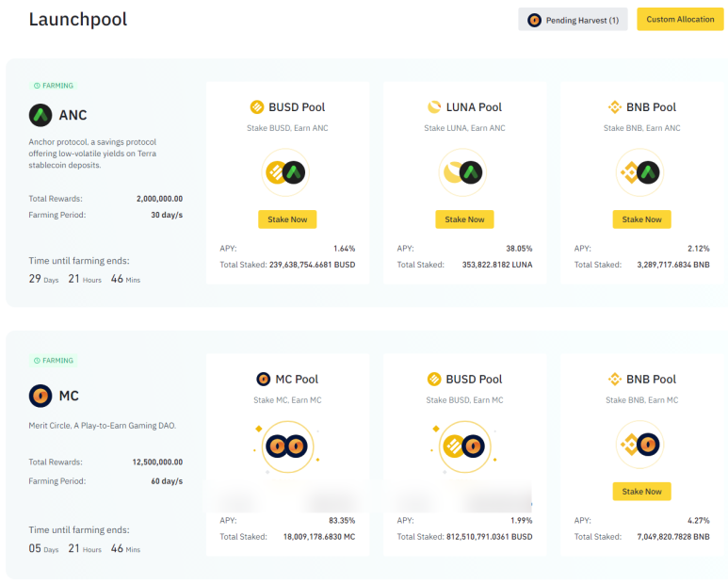This screenshot has height=584, width=728.
Task: Click the BNB icon in MC section BNB Pool title
Action: (615, 380)
